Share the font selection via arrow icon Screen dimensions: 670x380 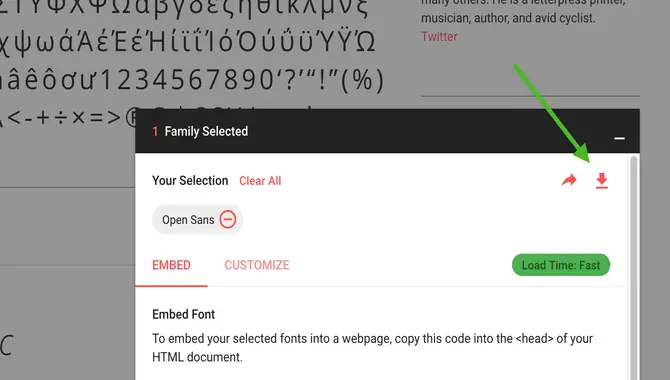(569, 180)
